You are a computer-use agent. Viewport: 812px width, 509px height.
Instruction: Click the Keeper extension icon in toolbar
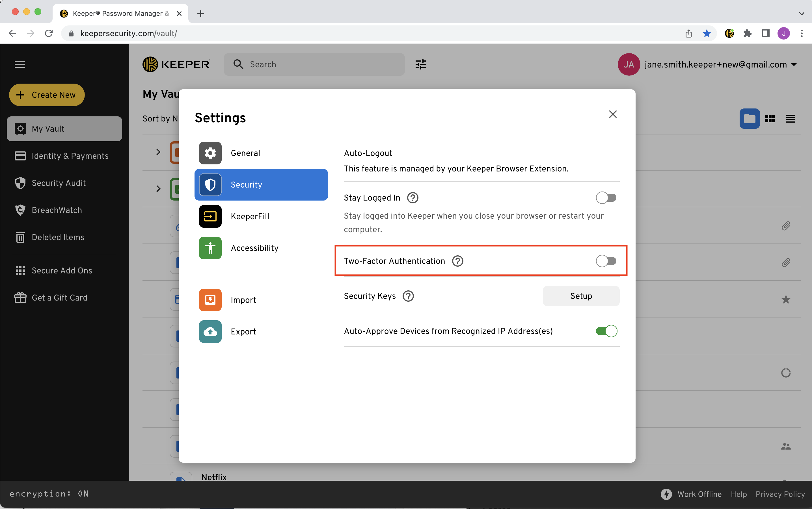pos(729,33)
